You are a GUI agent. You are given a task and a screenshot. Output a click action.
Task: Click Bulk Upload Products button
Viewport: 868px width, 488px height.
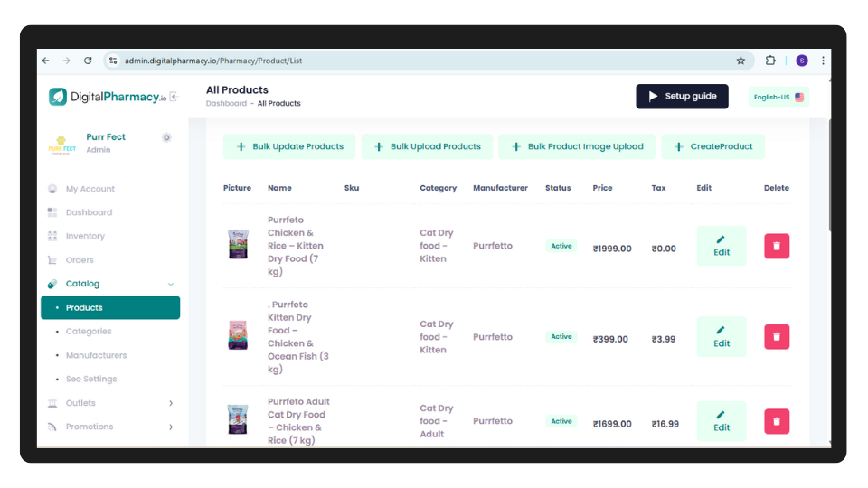point(428,146)
